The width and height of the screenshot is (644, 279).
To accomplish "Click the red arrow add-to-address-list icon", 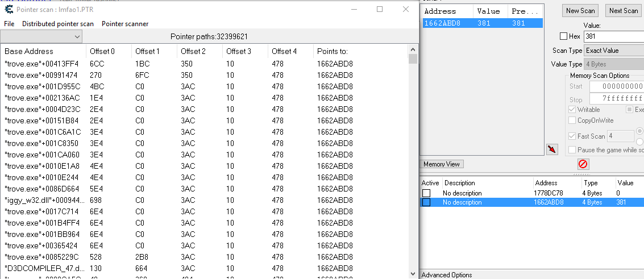I will pyautogui.click(x=551, y=149).
